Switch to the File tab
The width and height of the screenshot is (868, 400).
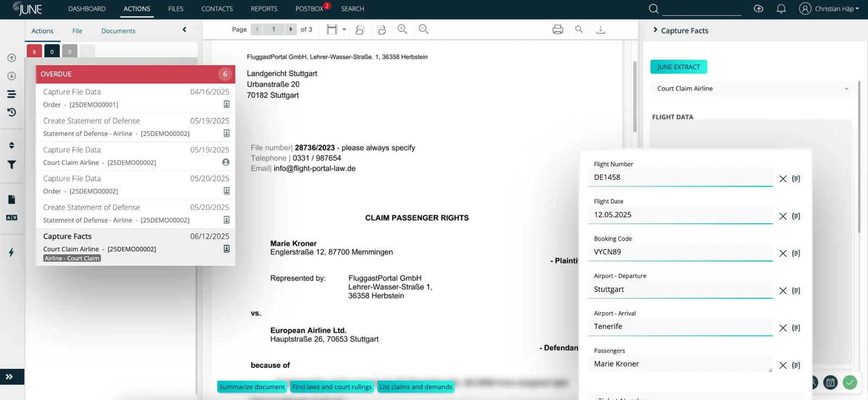point(77,31)
